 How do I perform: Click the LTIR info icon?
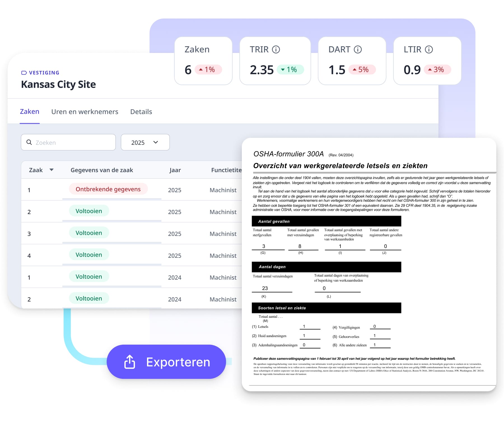429,50
